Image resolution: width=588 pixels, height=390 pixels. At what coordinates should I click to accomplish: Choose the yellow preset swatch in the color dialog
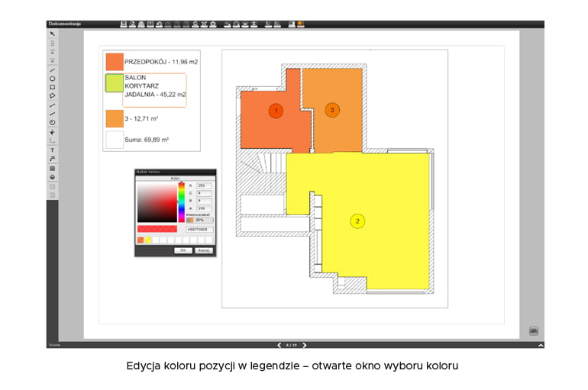point(148,240)
